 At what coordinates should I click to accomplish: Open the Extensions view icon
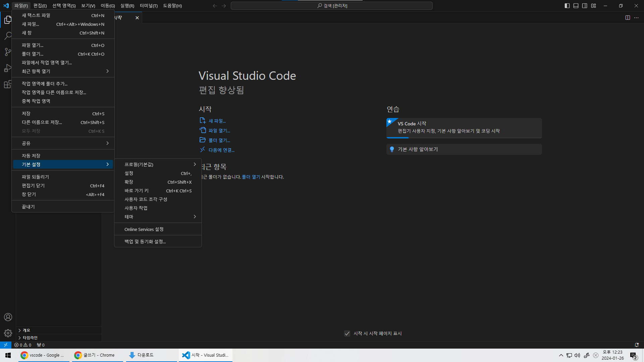[x=8, y=84]
